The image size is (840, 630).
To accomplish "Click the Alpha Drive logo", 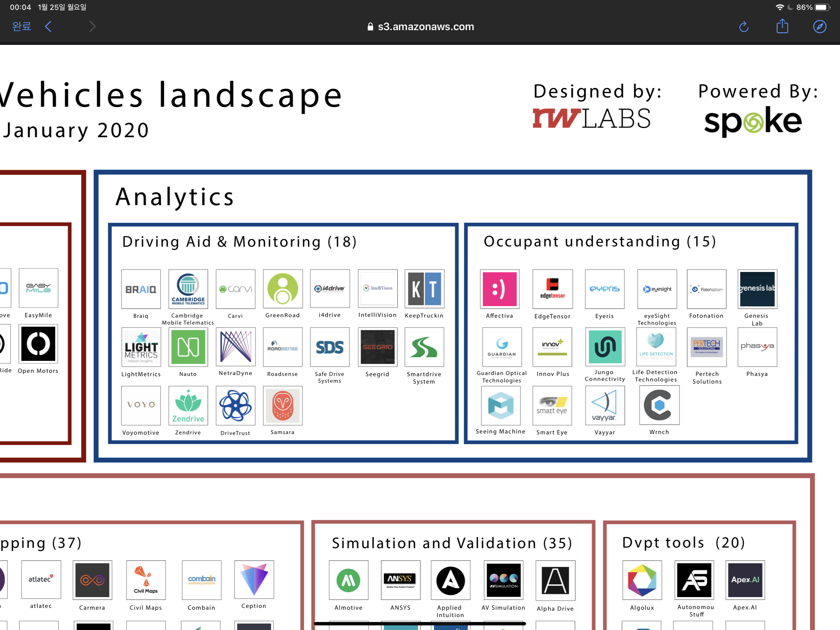I will 555,580.
